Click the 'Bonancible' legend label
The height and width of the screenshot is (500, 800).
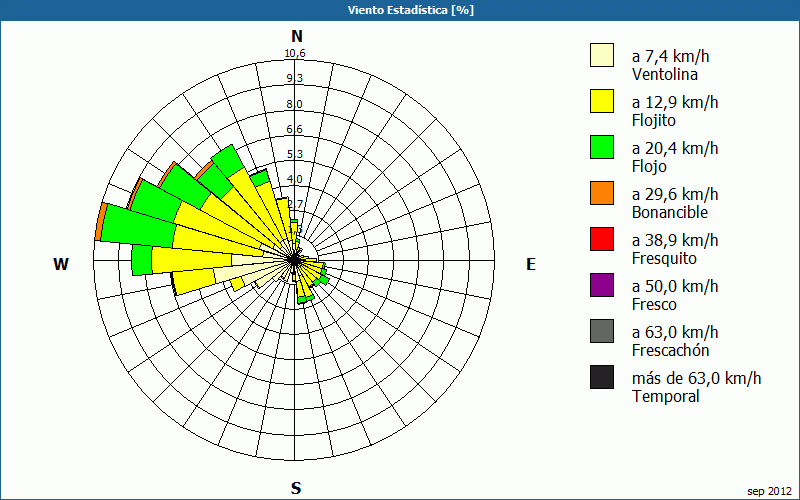[x=670, y=212]
